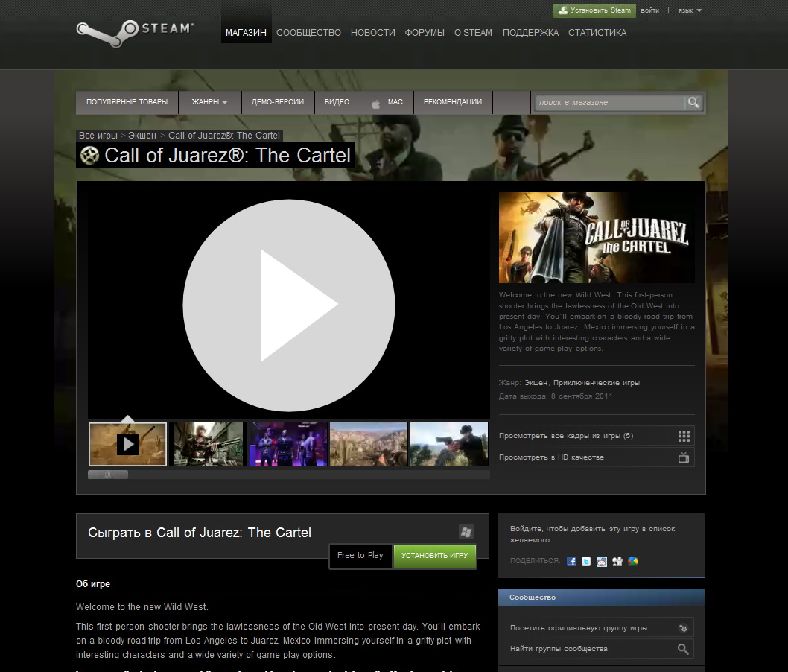Click the УСТАНОВИТЬ ИГРУ button
The height and width of the screenshot is (672, 788).
click(435, 555)
